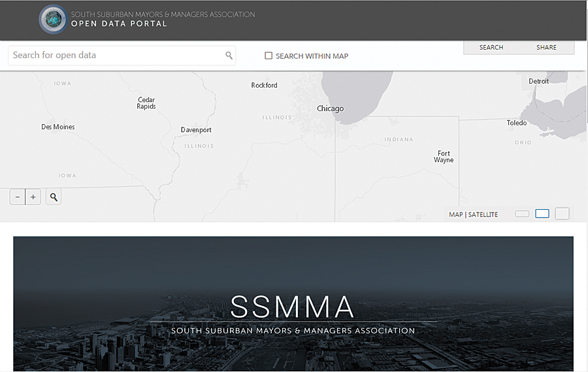This screenshot has width=588, height=372.
Task: Click the SSMMA portal logo emblem
Action: pos(54,20)
